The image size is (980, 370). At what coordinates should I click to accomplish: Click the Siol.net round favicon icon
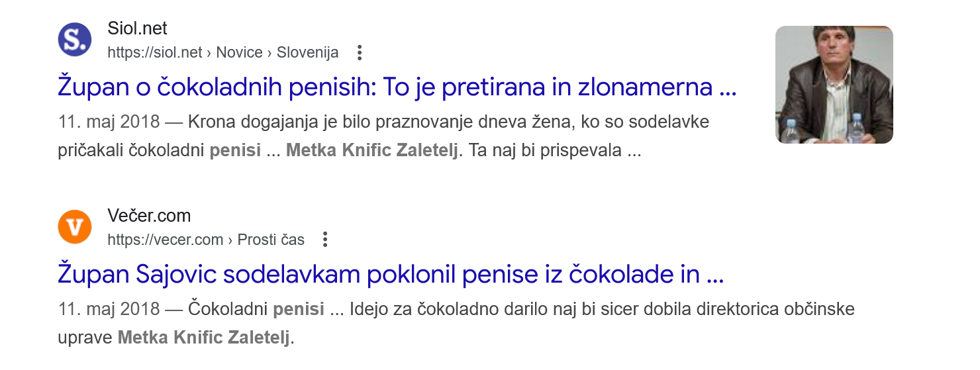pos(75,40)
